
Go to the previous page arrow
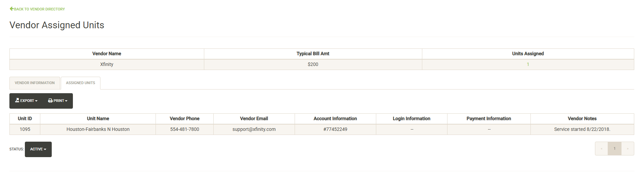[x=601, y=149]
